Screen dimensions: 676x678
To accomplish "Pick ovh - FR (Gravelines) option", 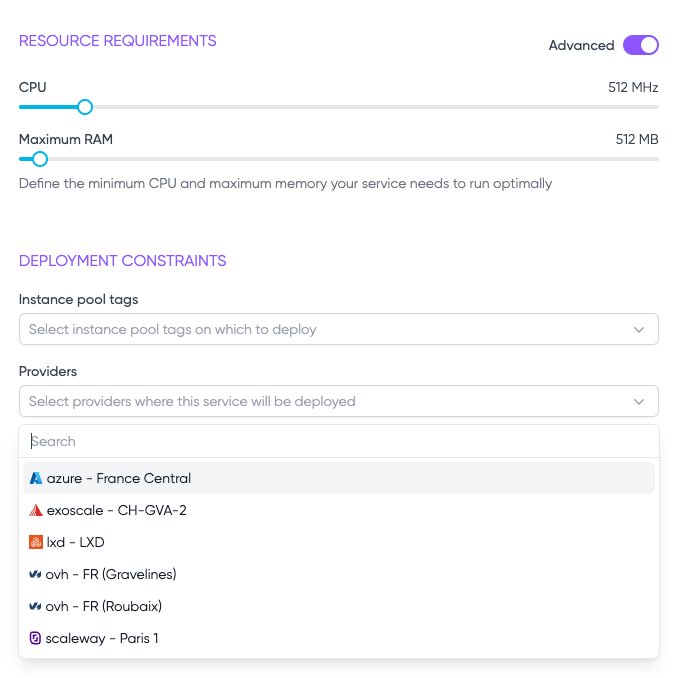I will point(339,574).
